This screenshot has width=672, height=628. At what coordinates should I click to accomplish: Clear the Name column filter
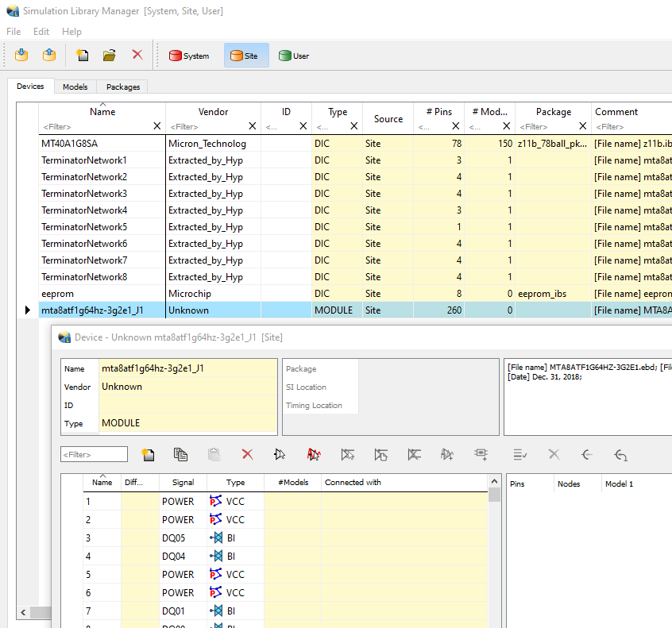coord(156,126)
